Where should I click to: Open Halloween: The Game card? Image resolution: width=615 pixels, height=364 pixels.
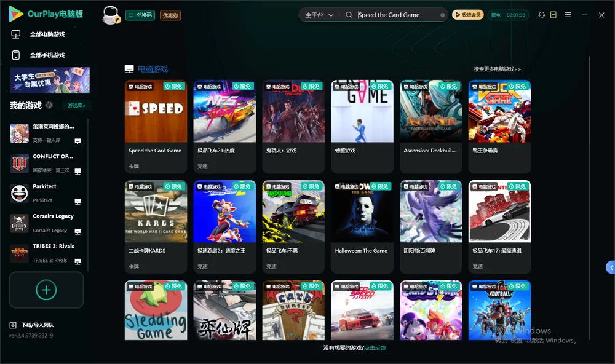362,227
